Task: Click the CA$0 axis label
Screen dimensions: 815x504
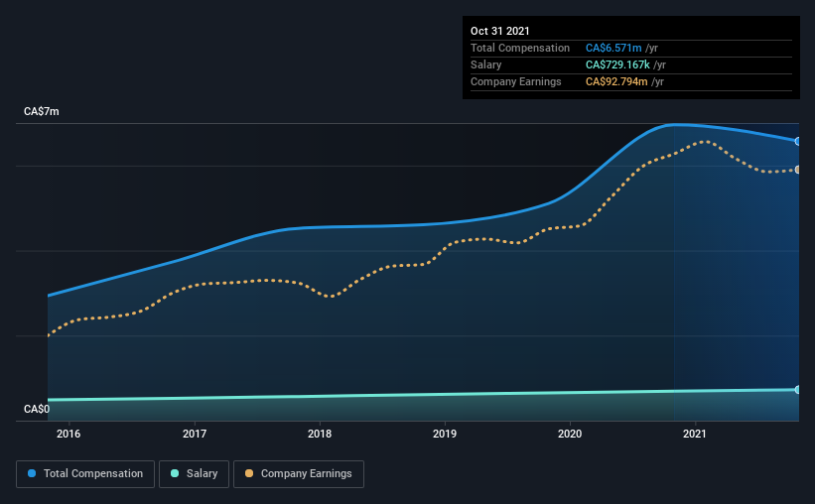Action: (37, 410)
